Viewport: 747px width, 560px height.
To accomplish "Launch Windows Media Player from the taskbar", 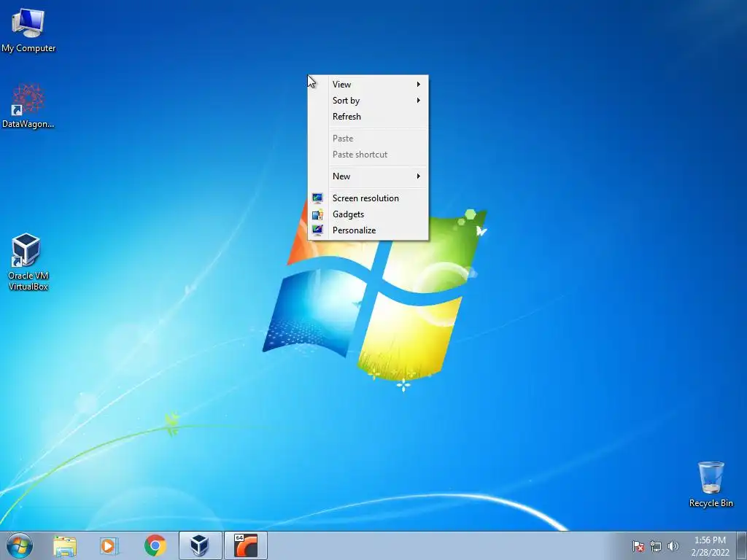I will (109, 545).
